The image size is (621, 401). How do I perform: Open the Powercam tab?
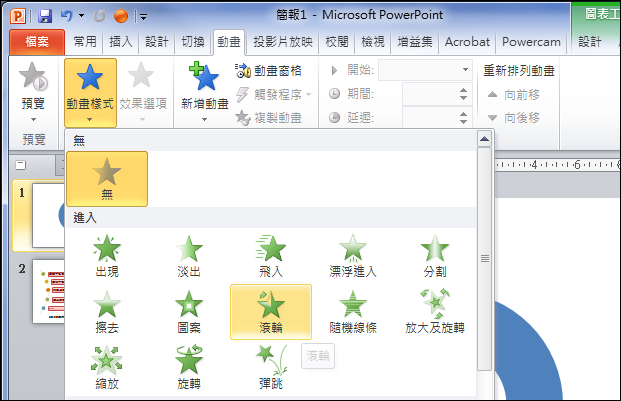531,42
